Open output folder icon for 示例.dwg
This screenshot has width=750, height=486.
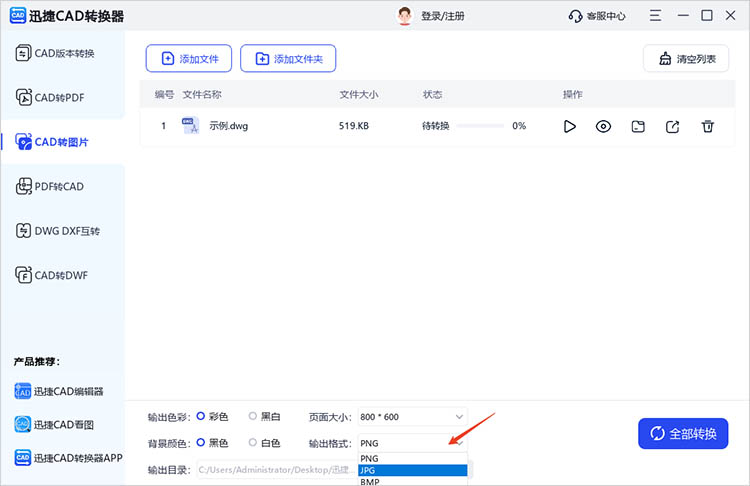click(638, 126)
